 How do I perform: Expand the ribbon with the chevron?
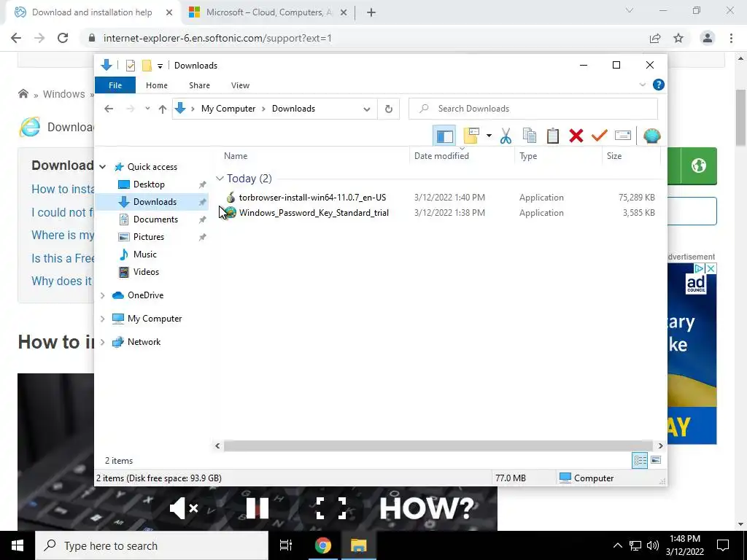[x=642, y=85]
